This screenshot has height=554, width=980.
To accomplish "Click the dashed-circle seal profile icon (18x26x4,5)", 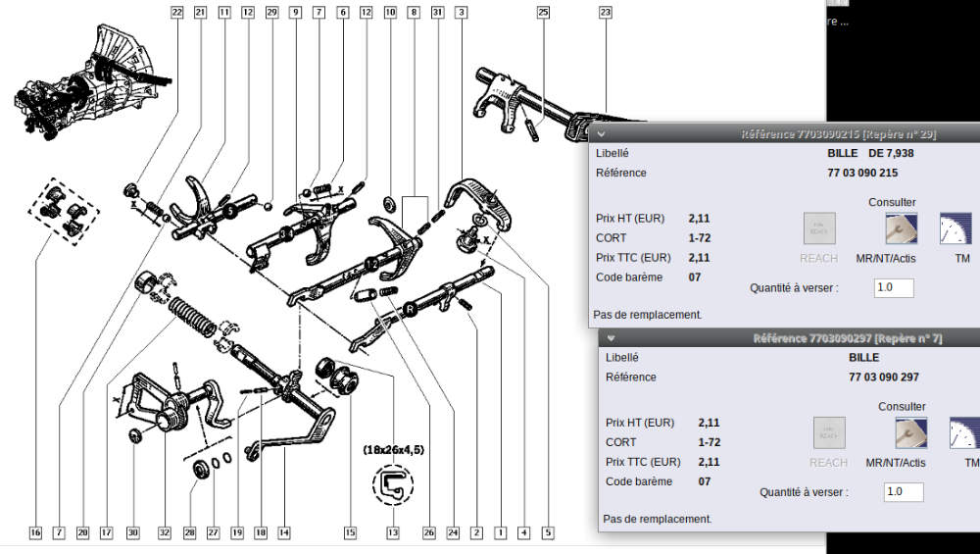I will click(x=392, y=482).
